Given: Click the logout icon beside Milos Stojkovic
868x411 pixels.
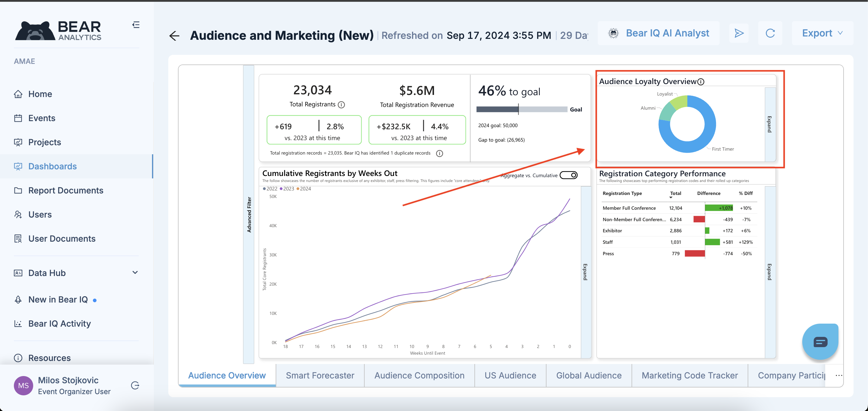Looking at the screenshot, I should [x=135, y=385].
